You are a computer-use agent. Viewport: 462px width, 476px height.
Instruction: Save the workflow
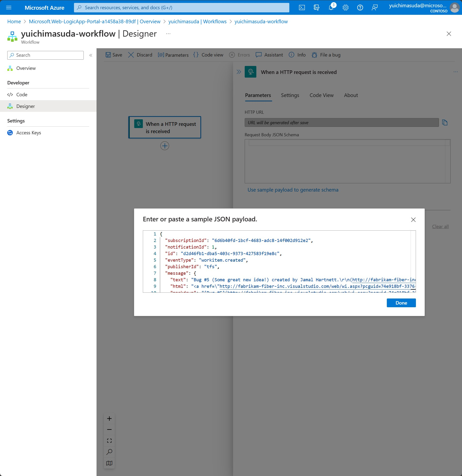[113, 55]
